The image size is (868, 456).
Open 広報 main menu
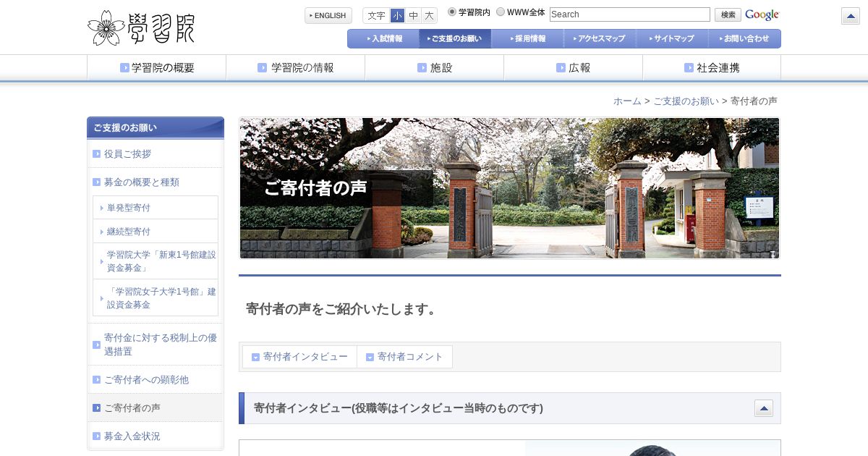point(573,68)
